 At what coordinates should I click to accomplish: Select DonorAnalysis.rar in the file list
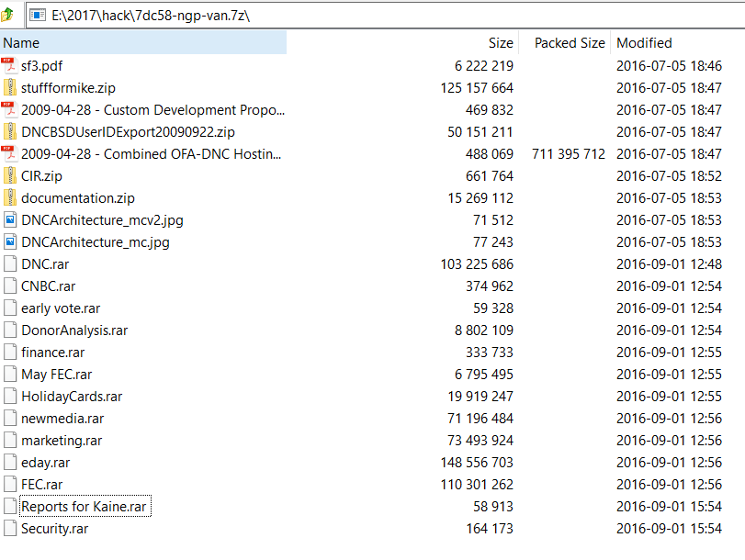coord(74,330)
